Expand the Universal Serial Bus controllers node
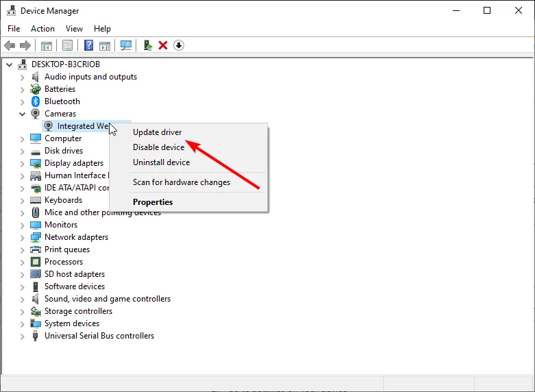 (x=22, y=336)
